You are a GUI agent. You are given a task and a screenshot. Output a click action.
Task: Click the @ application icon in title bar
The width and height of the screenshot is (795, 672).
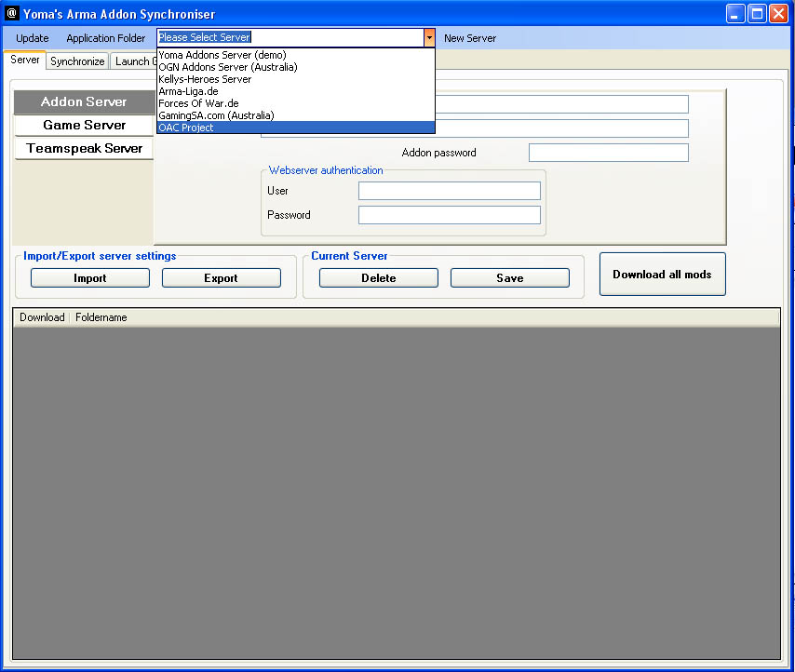click(12, 14)
